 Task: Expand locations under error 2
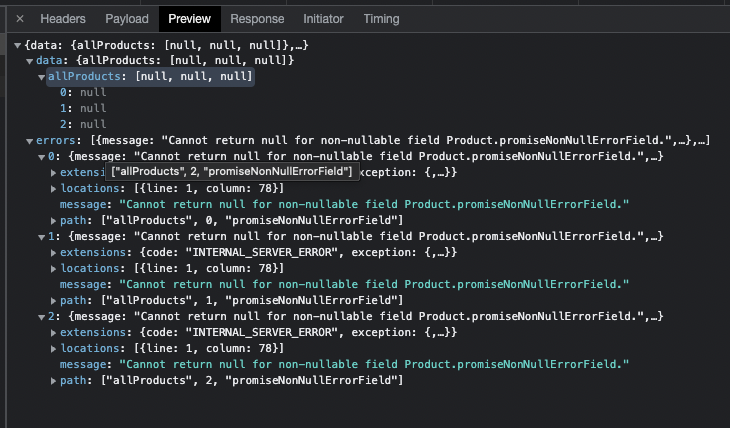coord(53,349)
